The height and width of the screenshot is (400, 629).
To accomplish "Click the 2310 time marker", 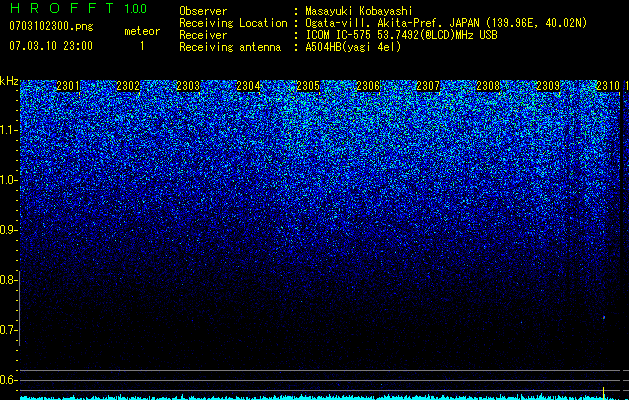I will (608, 86).
